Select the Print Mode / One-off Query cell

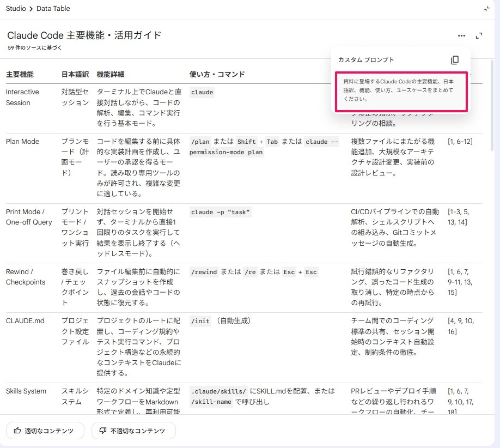(x=29, y=217)
